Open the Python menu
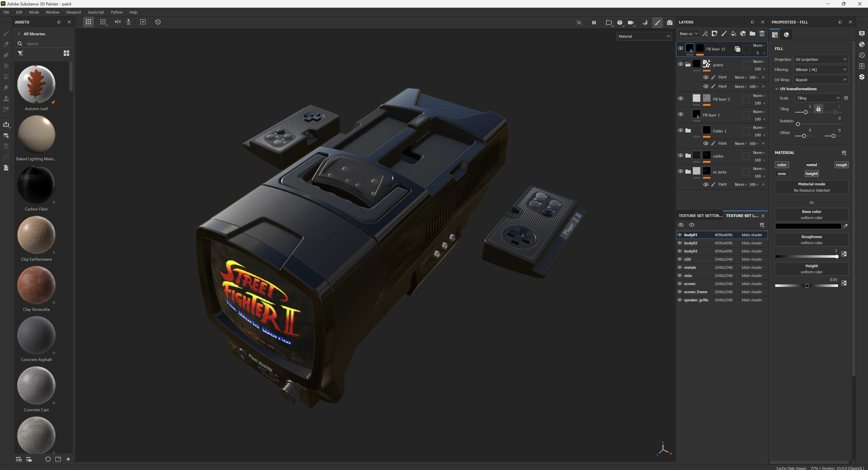Screen dimensions: 868x470 (x=117, y=12)
